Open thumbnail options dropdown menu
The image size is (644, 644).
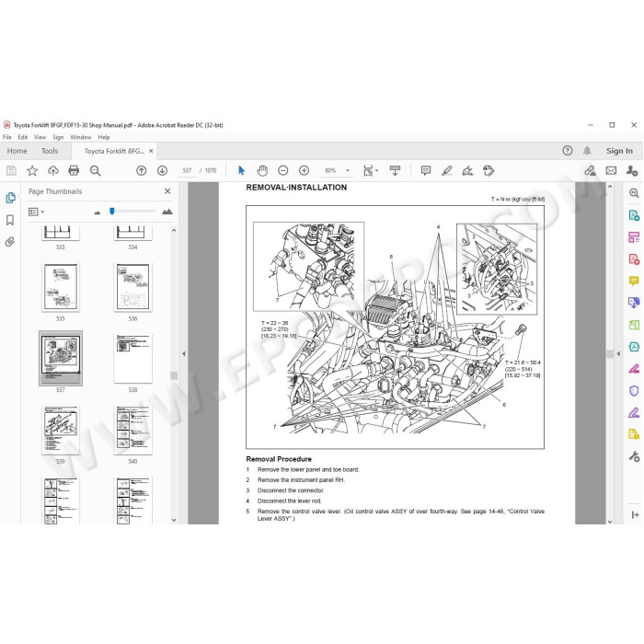coord(36,212)
